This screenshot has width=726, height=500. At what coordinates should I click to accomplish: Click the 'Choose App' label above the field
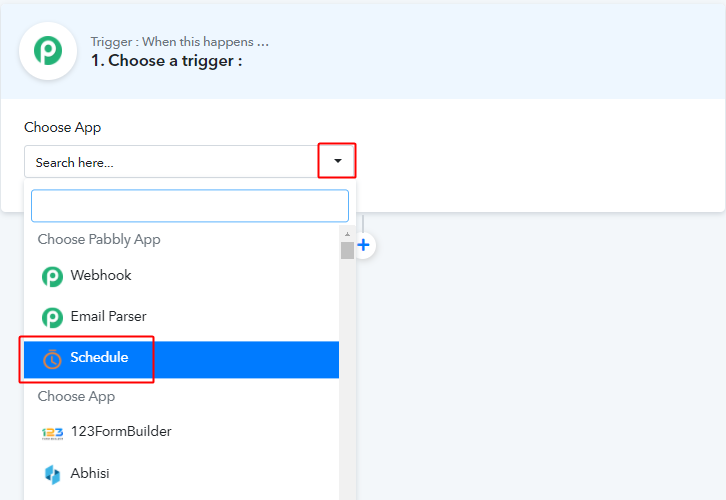[x=63, y=127]
